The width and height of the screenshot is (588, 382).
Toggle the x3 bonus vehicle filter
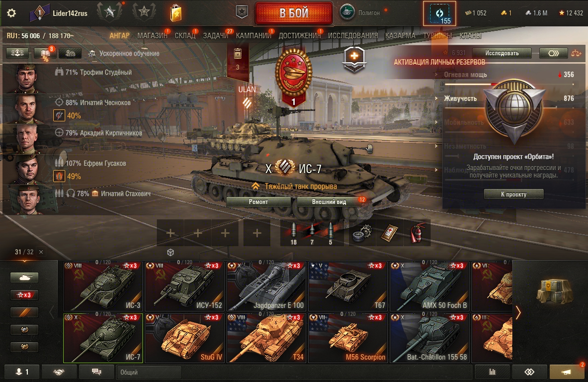tap(24, 295)
